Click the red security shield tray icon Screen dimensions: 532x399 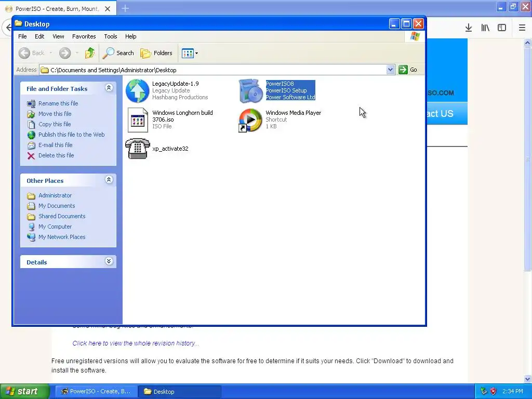494,391
